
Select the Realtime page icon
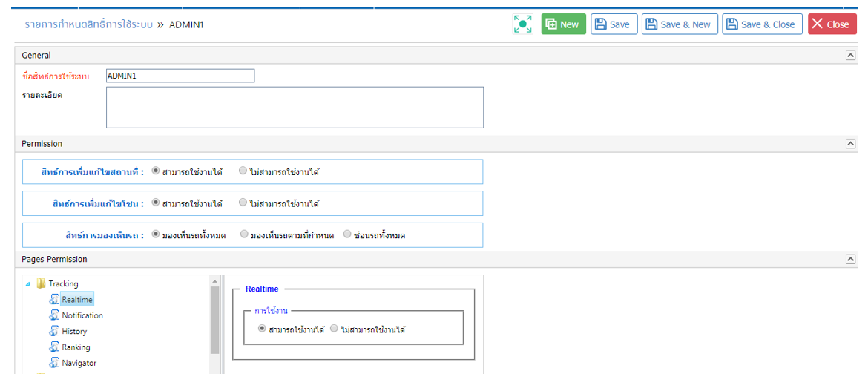pos(54,299)
